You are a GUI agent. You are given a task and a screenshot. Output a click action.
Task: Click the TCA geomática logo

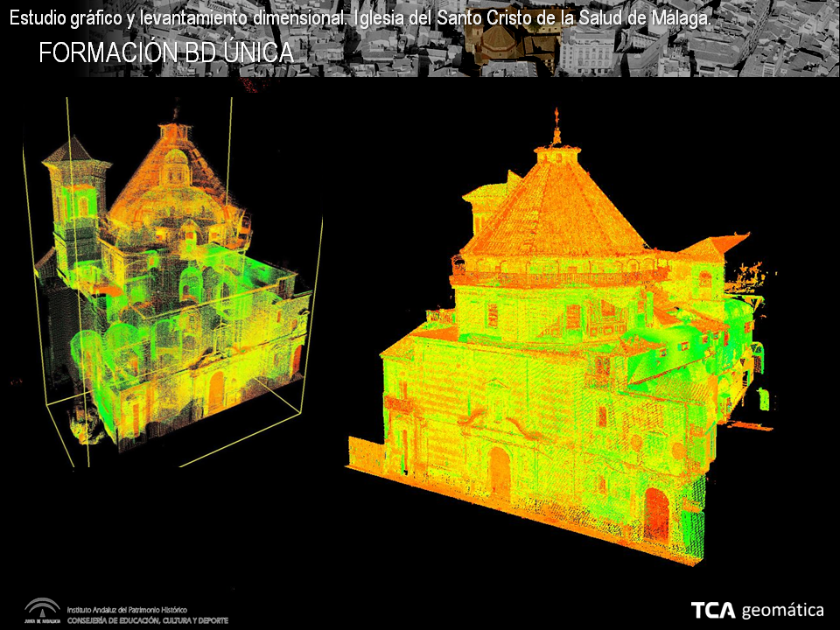757,610
